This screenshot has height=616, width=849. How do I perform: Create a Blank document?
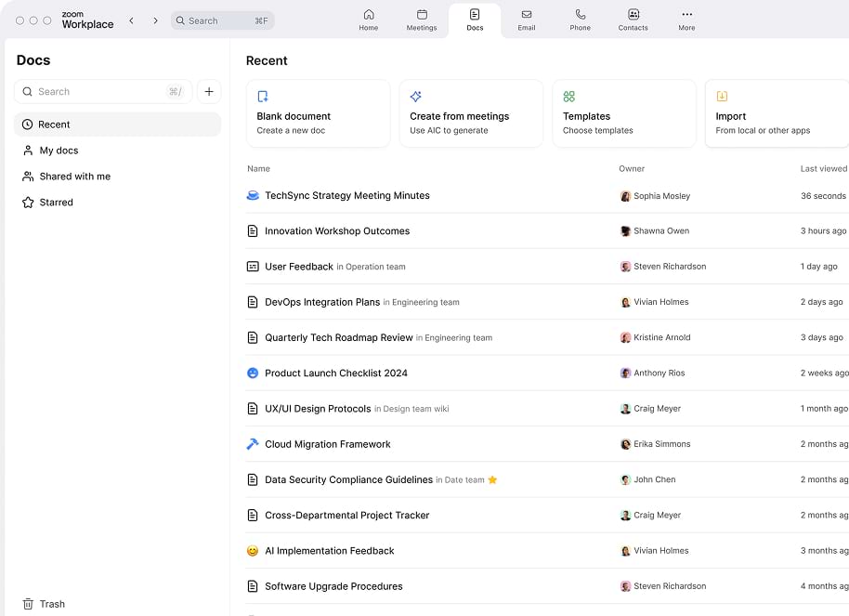(x=318, y=113)
